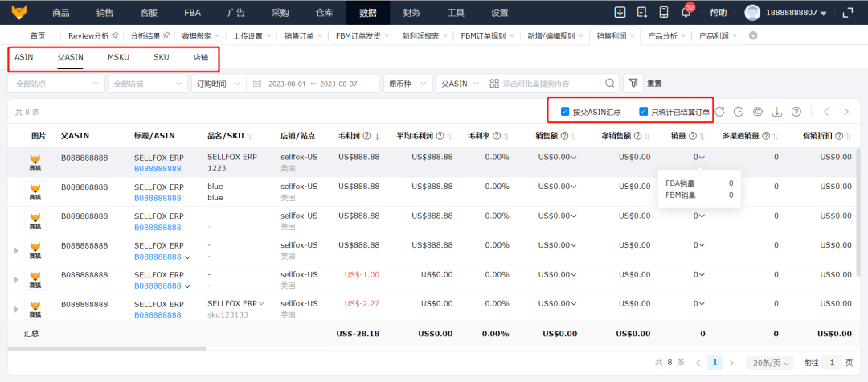Switch to the MSKU tab
This screenshot has width=868, height=382.
point(118,57)
